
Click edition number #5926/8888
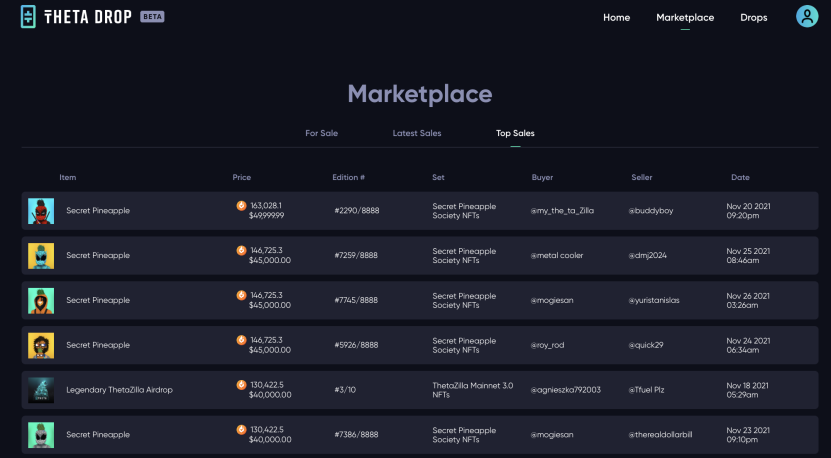[356, 345]
